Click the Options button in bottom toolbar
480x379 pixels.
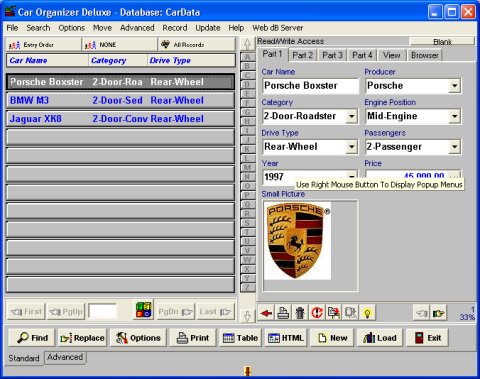(138, 338)
